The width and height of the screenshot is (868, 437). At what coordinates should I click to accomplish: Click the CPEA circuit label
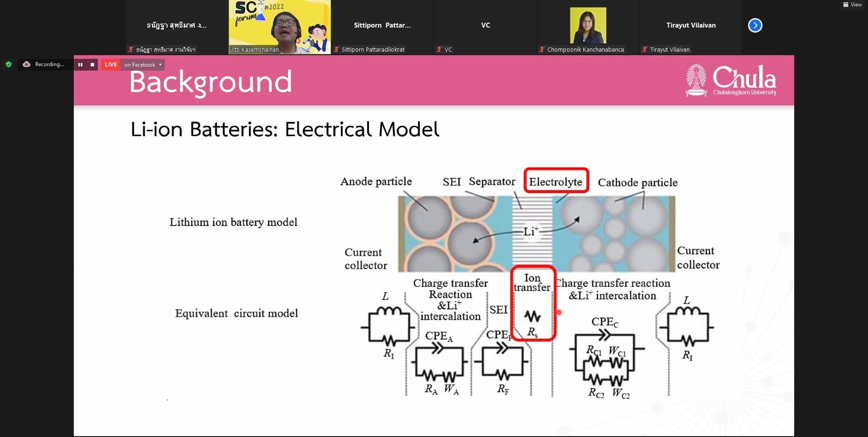point(439,336)
